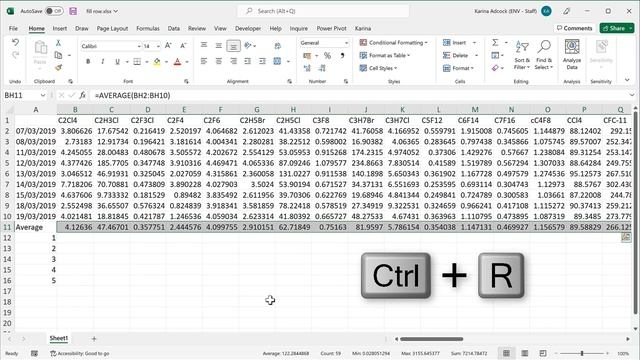The height and width of the screenshot is (360, 640).
Task: Switch to the Power Pivot tab
Action: (x=331, y=28)
